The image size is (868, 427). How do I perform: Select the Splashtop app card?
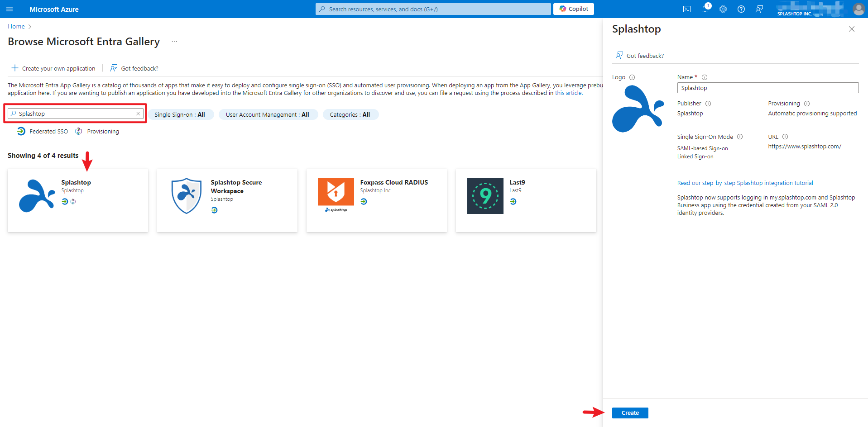pos(78,200)
